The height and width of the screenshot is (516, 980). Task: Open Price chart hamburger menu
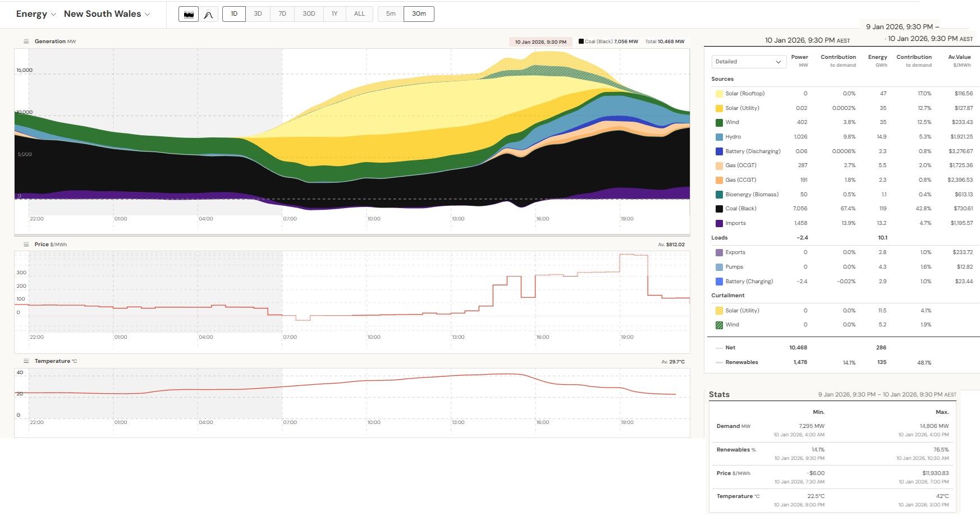(x=26, y=245)
